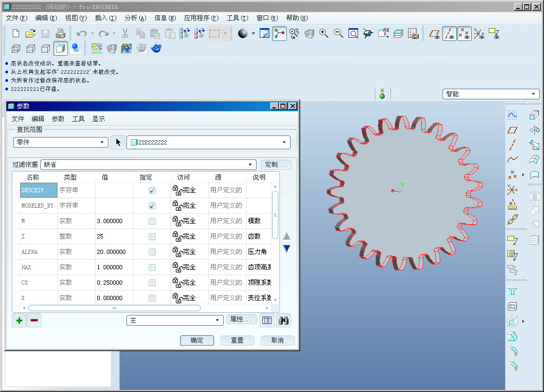
Task: Expand the redo history dropdown arrow
Action: (x=114, y=33)
